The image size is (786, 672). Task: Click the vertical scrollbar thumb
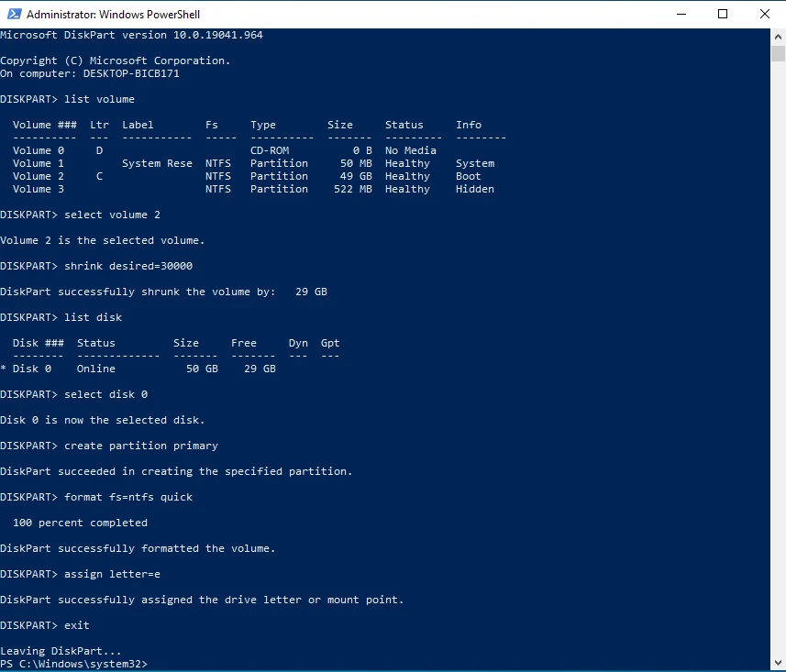coord(778,53)
